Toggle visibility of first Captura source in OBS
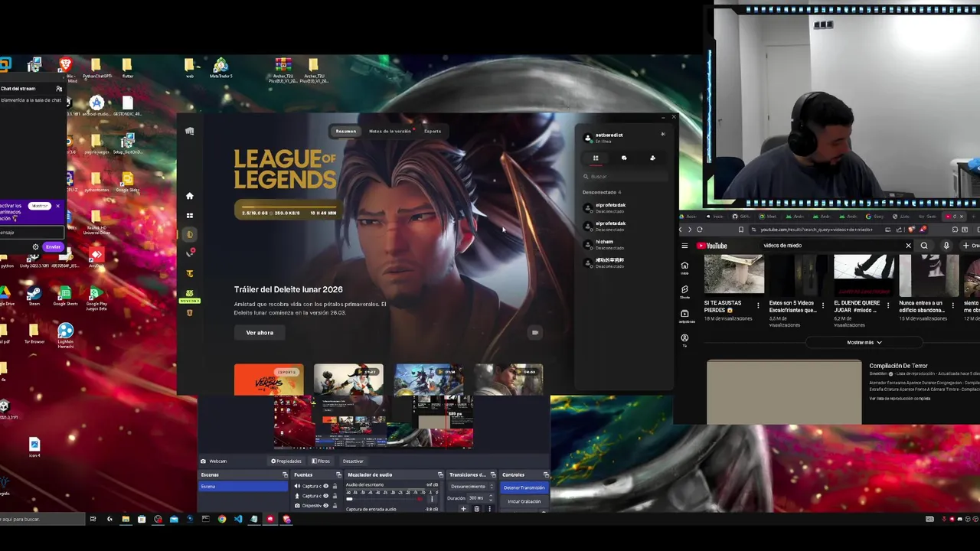 pyautogui.click(x=325, y=486)
